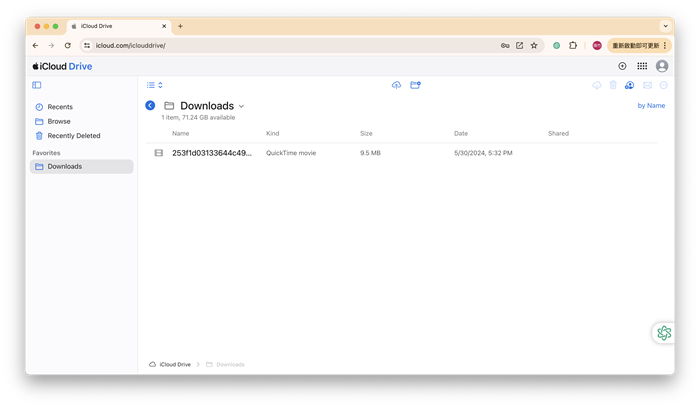Open a new browser tab

(180, 26)
